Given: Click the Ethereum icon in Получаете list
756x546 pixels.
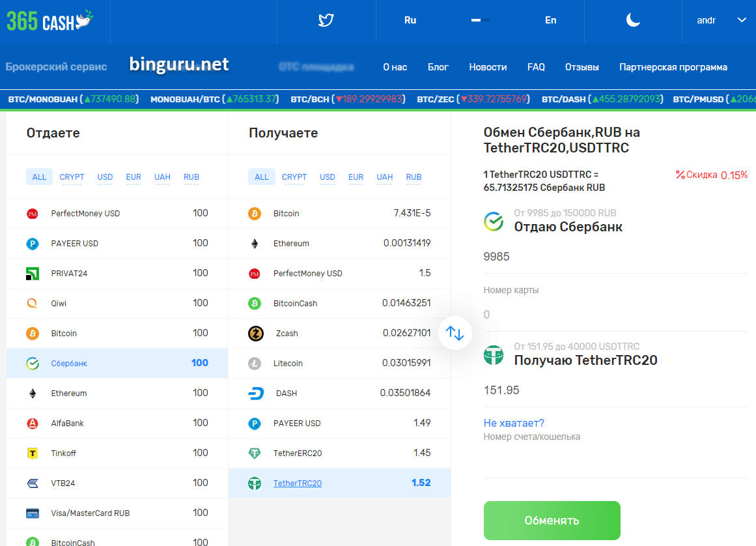Looking at the screenshot, I should pos(255,244).
